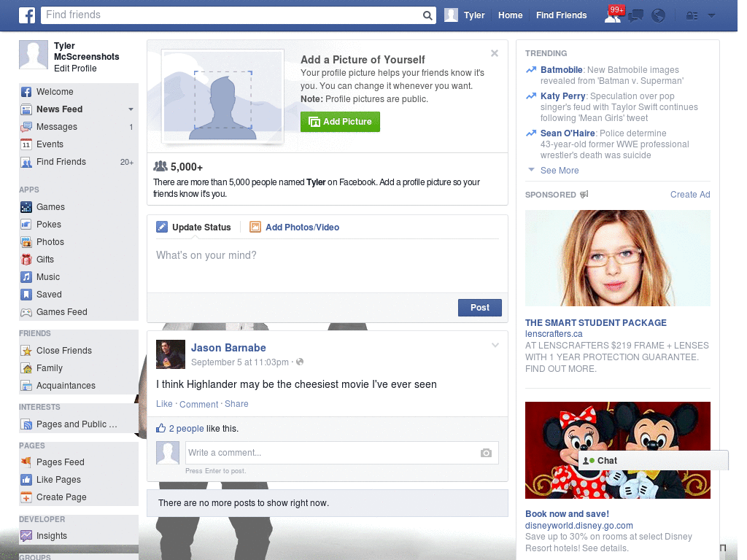Click the Pages and Public feed icon
747x560 pixels.
[26, 424]
